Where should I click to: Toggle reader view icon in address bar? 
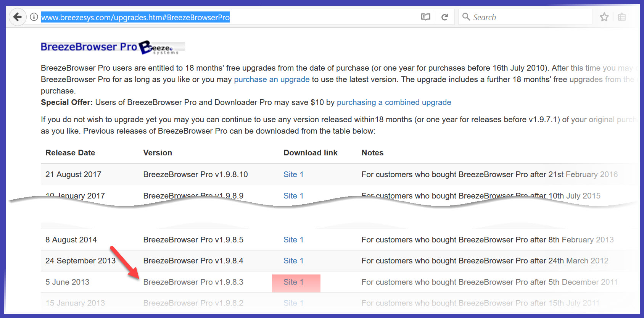click(x=425, y=17)
